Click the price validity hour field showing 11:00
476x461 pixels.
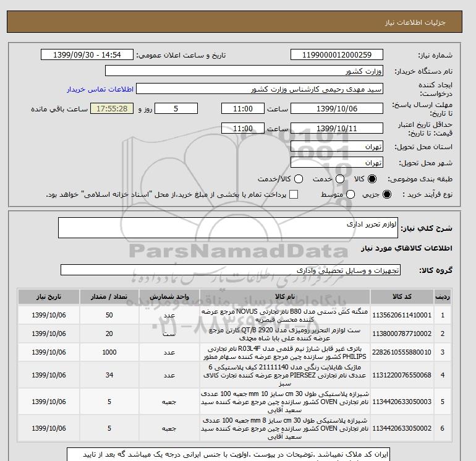242,128
